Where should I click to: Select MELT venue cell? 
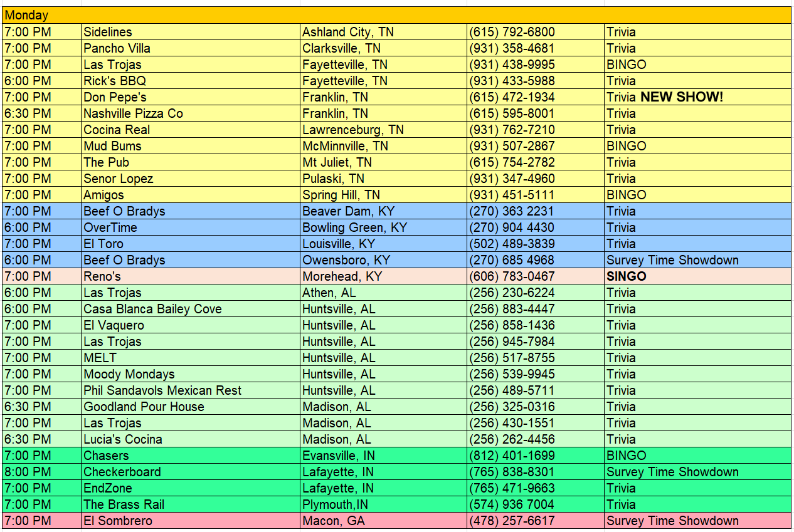tap(191, 358)
